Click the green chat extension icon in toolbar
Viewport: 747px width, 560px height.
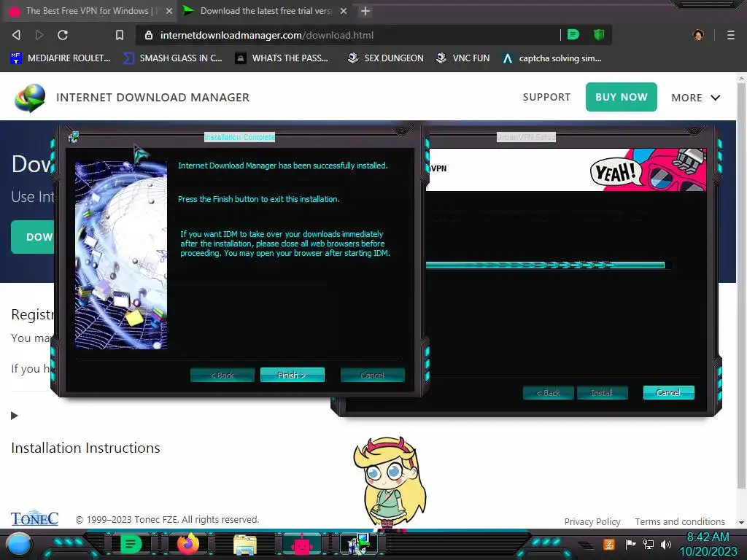(573, 35)
